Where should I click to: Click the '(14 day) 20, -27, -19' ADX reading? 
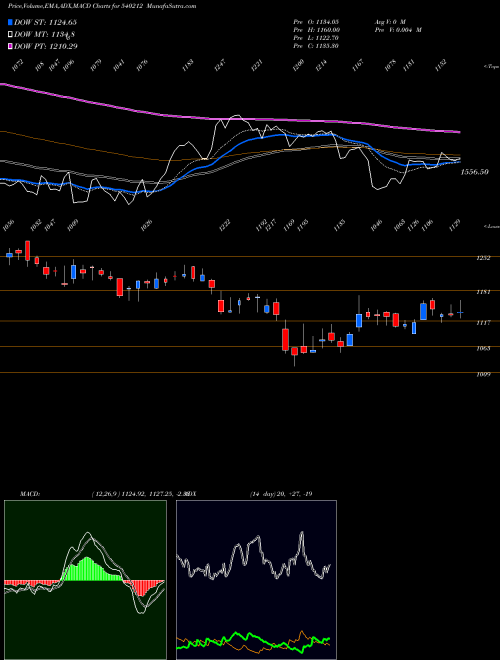point(281,494)
